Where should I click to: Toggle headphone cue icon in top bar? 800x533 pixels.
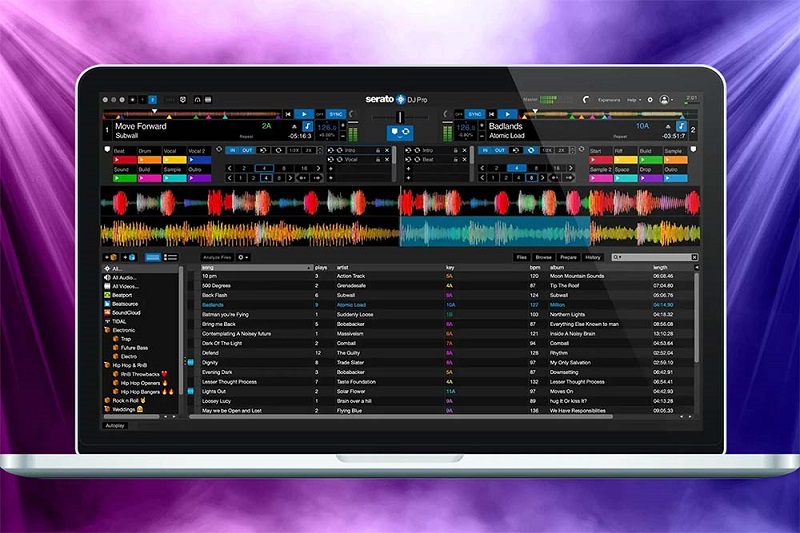coord(197,100)
